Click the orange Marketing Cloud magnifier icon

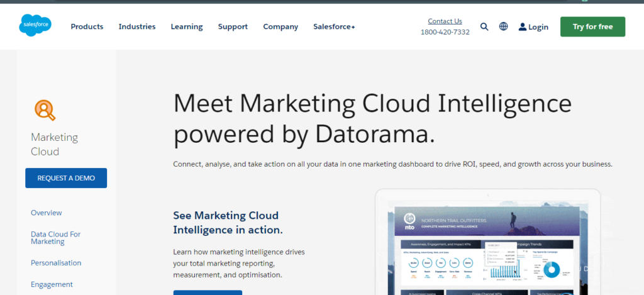45,110
